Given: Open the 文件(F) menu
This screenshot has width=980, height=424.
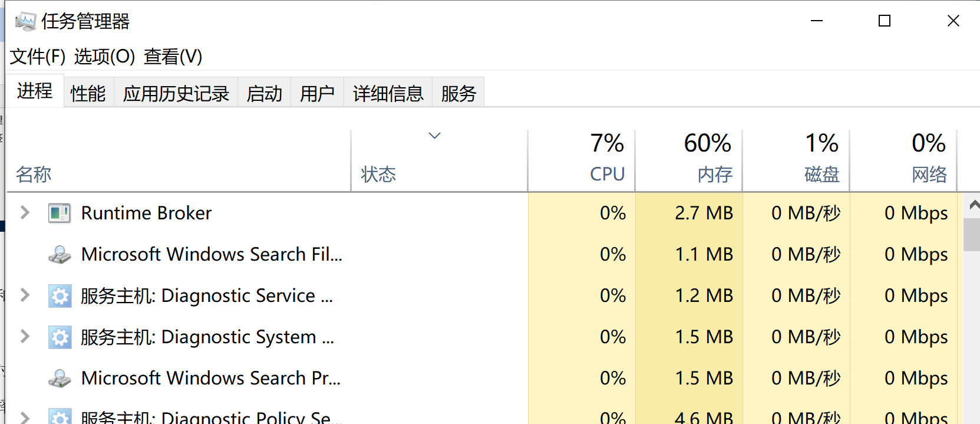Looking at the screenshot, I should [38, 57].
